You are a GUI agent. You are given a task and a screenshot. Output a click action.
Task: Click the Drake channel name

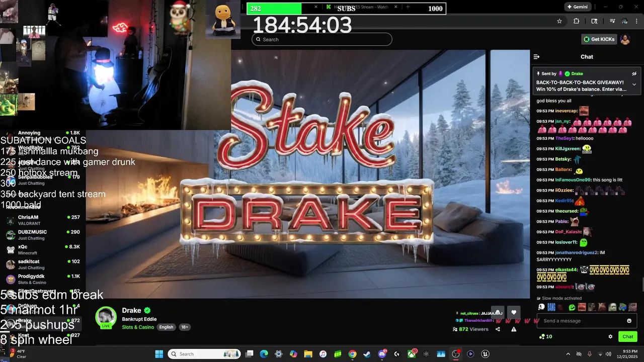(131, 310)
